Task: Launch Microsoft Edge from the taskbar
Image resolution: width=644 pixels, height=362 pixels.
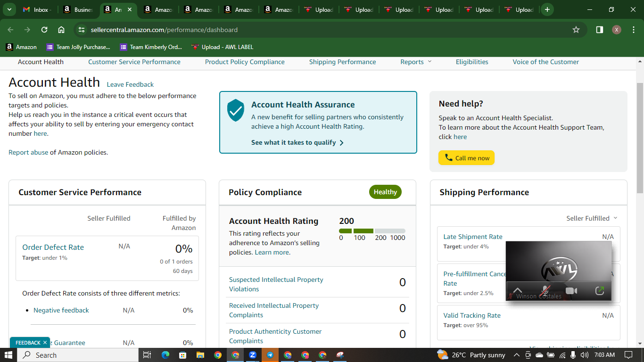Action: click(165, 355)
